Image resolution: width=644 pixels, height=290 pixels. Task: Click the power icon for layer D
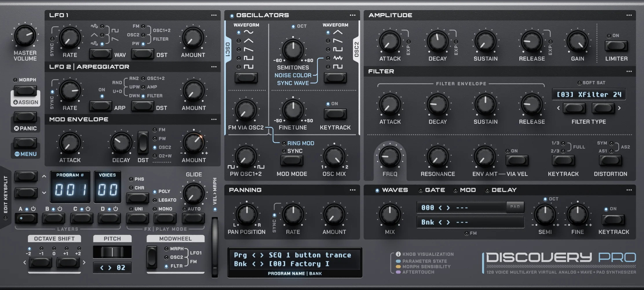116,209
